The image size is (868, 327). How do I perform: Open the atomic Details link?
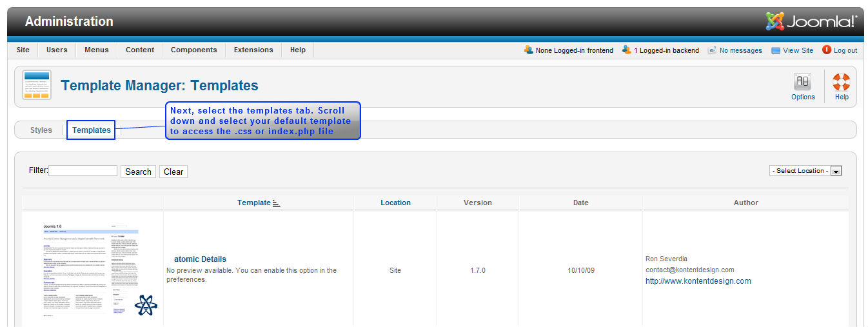pos(200,259)
